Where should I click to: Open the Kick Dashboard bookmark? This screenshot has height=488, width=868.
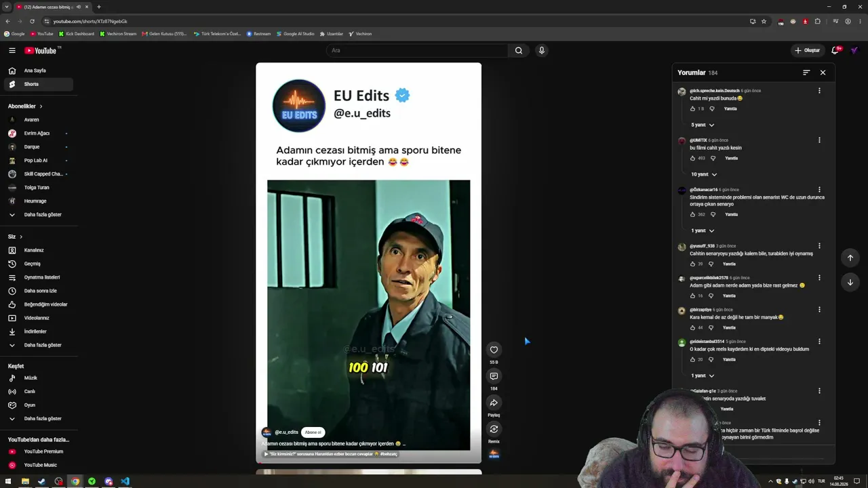tap(76, 34)
